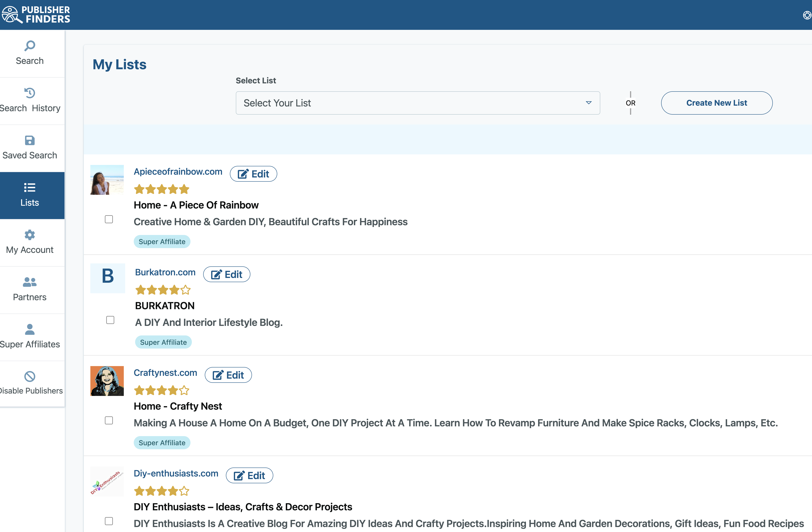
Task: Check the Craftynest.com checkbox
Action: click(109, 420)
